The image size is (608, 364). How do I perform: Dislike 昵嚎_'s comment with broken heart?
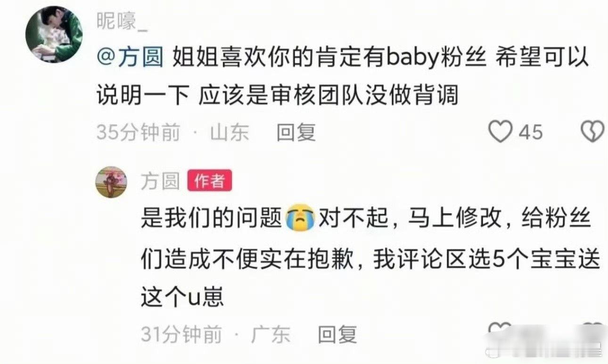pyautogui.click(x=592, y=132)
